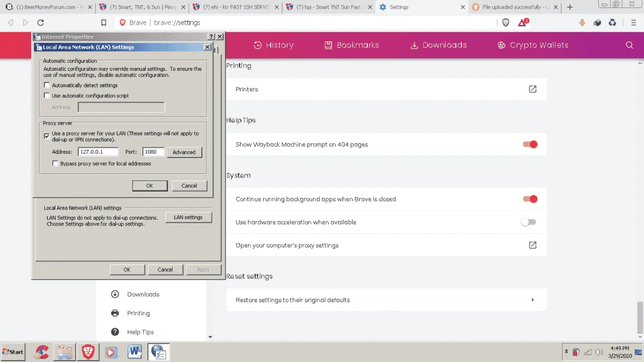The height and width of the screenshot is (362, 644).
Task: Close the LAN Settings dialog with X
Action: click(207, 47)
